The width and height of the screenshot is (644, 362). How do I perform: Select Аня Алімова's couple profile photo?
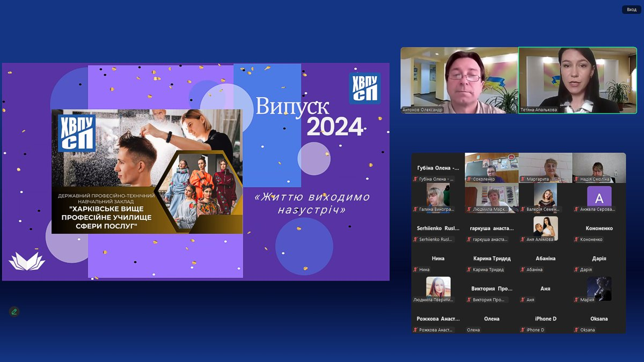[545, 227]
